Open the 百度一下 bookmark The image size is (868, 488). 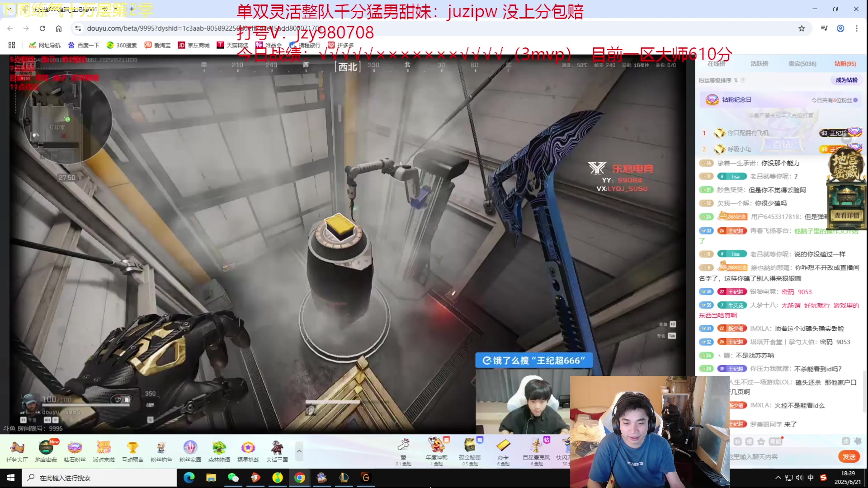point(84,45)
